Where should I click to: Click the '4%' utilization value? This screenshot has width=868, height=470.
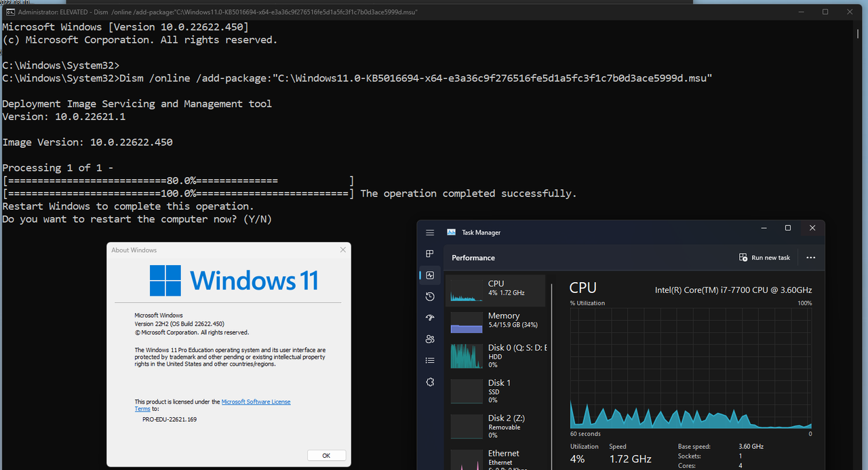(x=577, y=459)
